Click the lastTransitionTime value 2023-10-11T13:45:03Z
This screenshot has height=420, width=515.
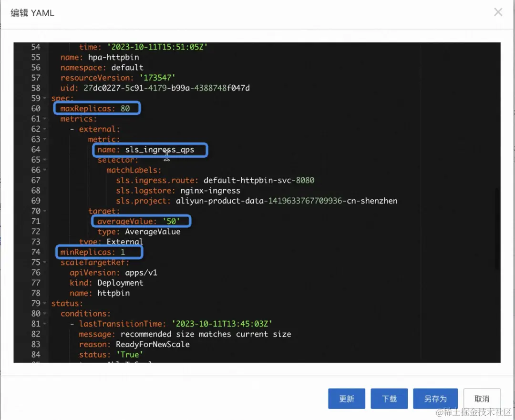[222, 324]
